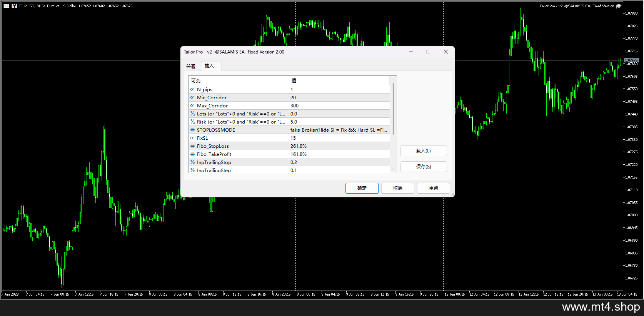Screen dimensions: 644x316
Task: Click the Fibo_StopLoss enum icon
Action: coord(192,146)
